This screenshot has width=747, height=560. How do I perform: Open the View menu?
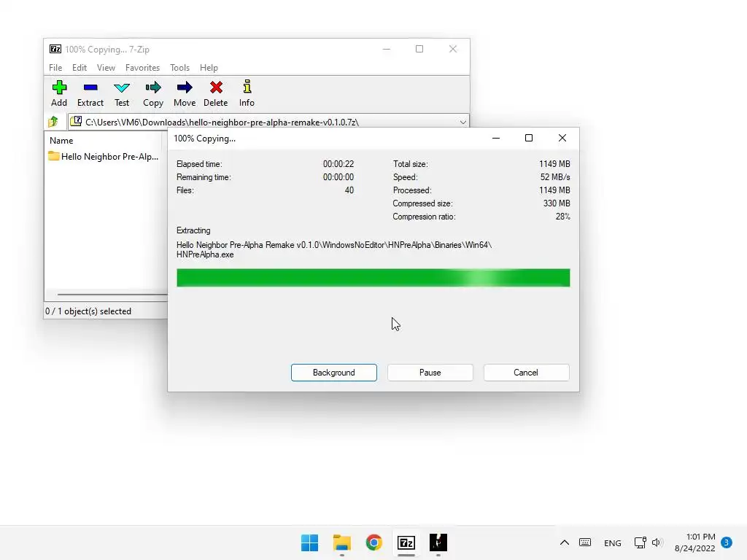coord(106,68)
